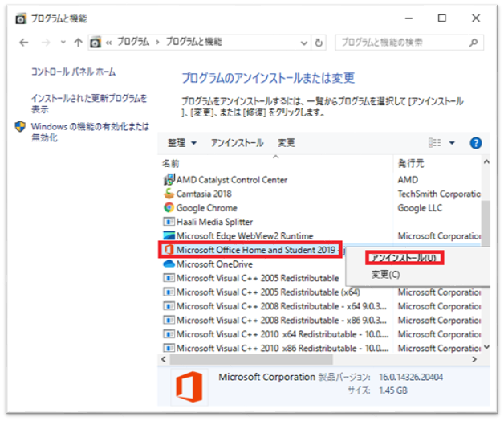Select Haali Media Splitter name text

(x=214, y=222)
